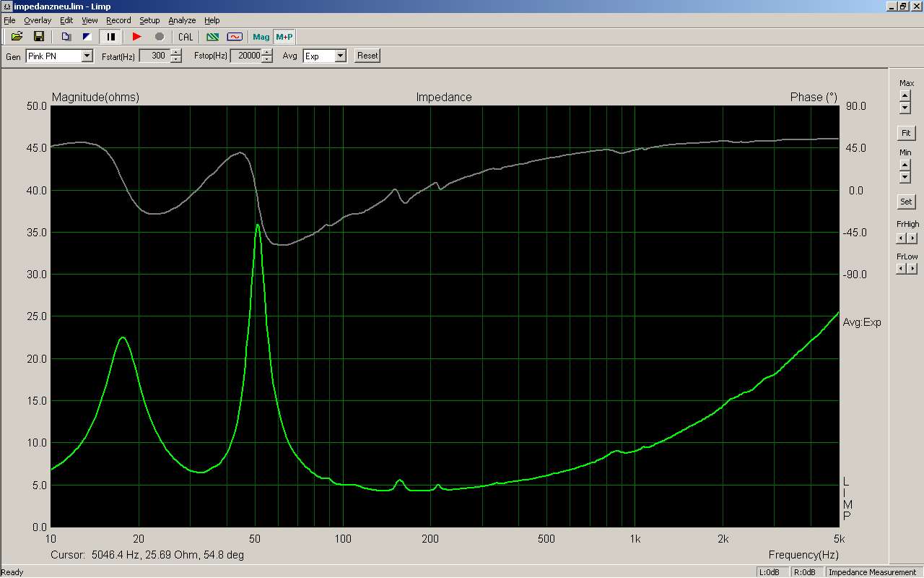Click the green striped setup icon
924x578 pixels.
(212, 37)
